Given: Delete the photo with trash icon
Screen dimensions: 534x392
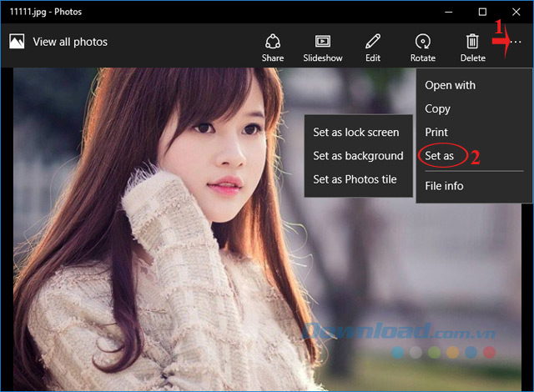Looking at the screenshot, I should point(472,47).
